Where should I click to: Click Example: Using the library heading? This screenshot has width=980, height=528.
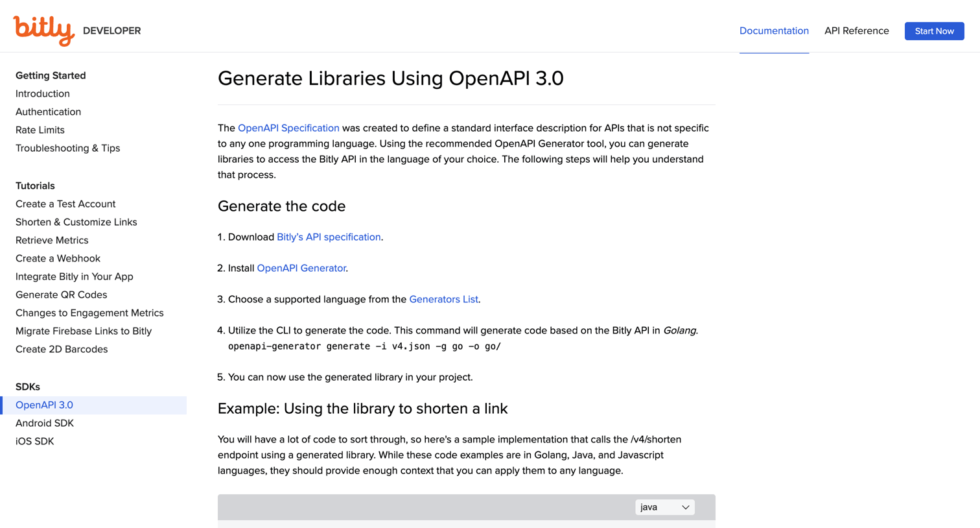(362, 408)
